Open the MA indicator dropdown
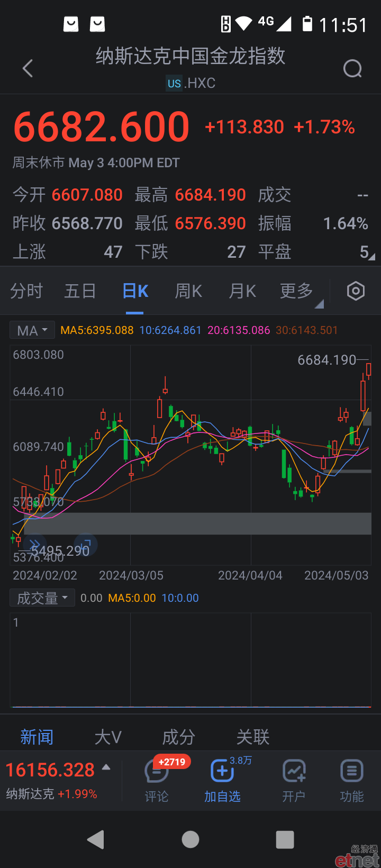The width and height of the screenshot is (381, 868). (32, 331)
